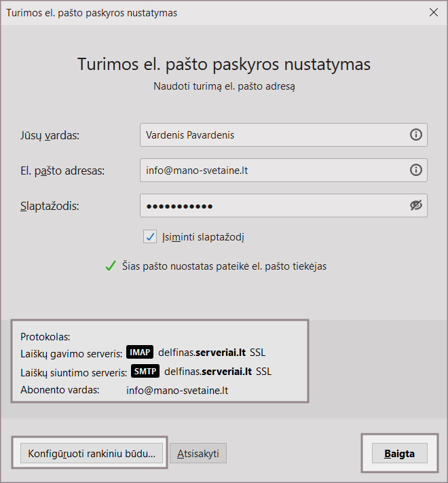Click the El. pašto adresas label
Viewport: 448px width, 483px height.
(62, 171)
